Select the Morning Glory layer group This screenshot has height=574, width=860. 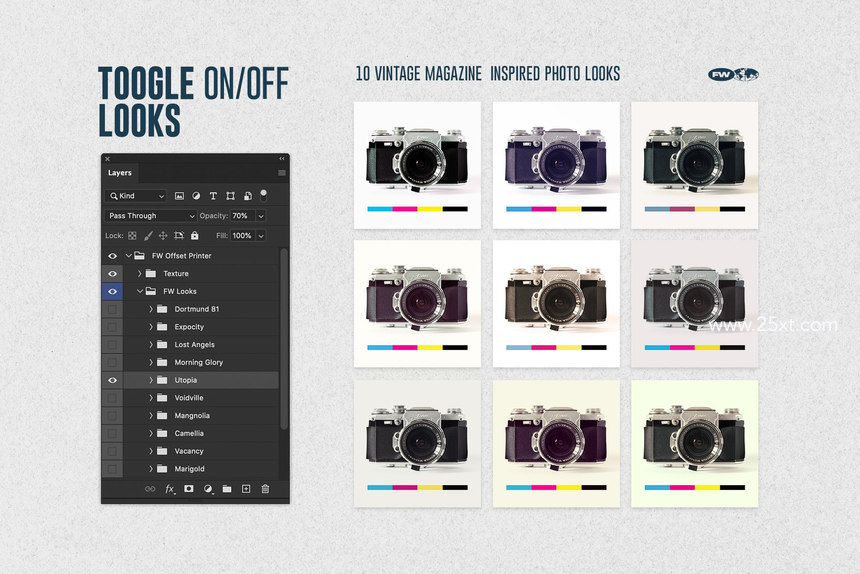tap(201, 362)
